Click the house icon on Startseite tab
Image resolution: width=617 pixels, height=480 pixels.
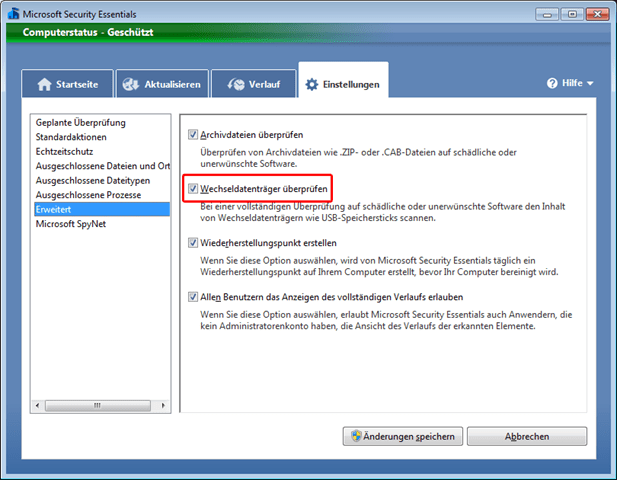point(44,84)
